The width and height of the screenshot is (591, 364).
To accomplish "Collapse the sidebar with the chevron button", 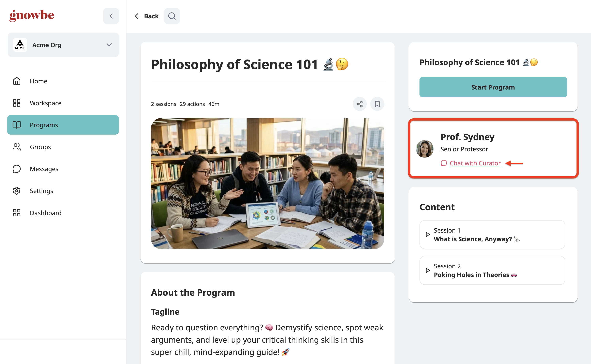I will pyautogui.click(x=111, y=16).
